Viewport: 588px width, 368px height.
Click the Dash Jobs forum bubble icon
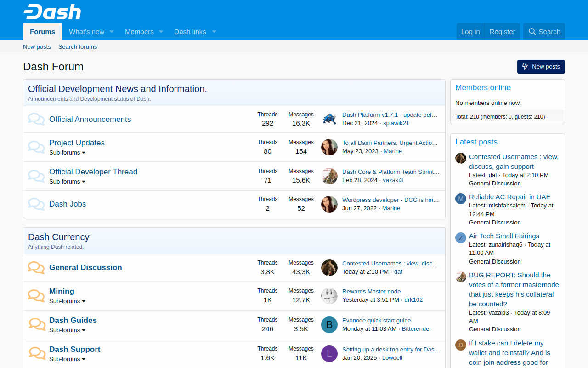tap(36, 204)
